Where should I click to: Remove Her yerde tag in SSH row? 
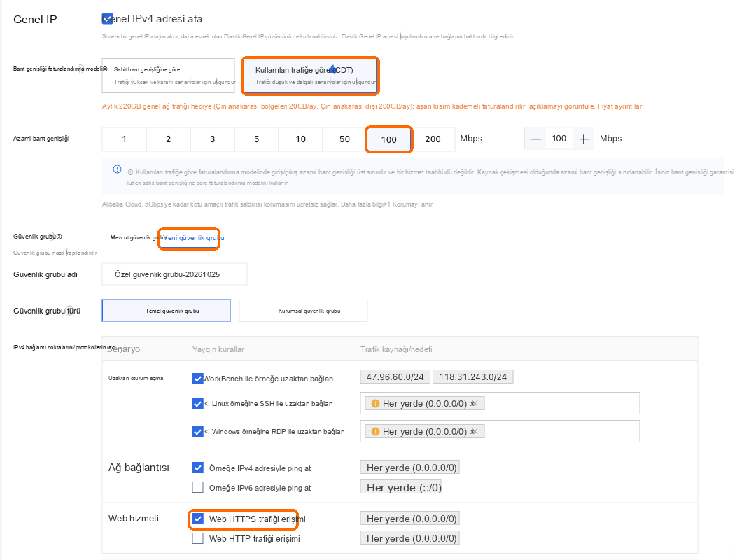pos(474,403)
